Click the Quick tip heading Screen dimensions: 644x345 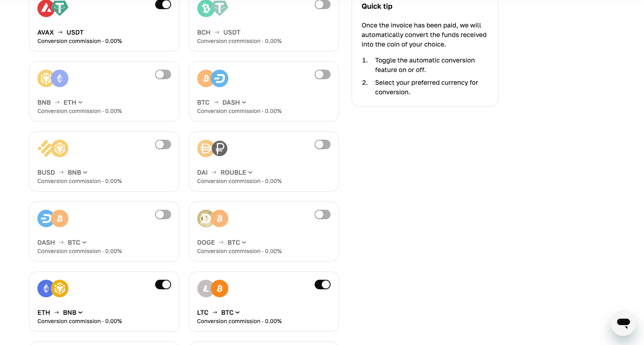377,6
